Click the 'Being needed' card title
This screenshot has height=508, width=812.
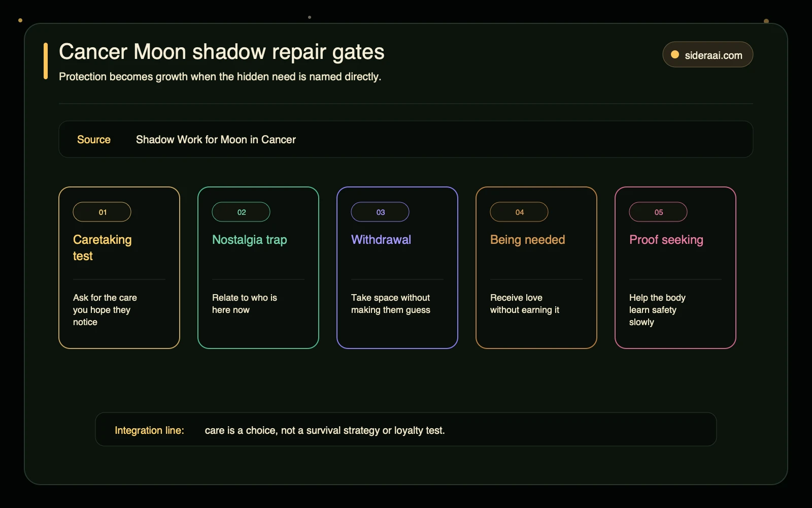tap(527, 240)
